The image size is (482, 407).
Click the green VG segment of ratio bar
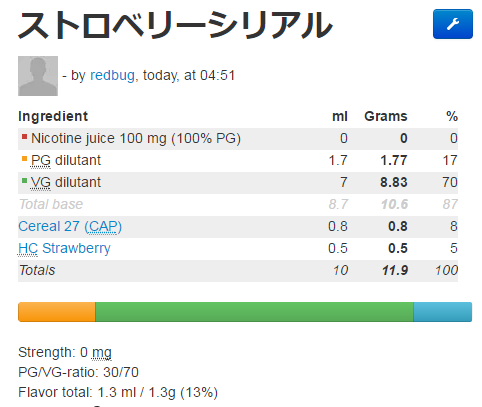point(254,312)
